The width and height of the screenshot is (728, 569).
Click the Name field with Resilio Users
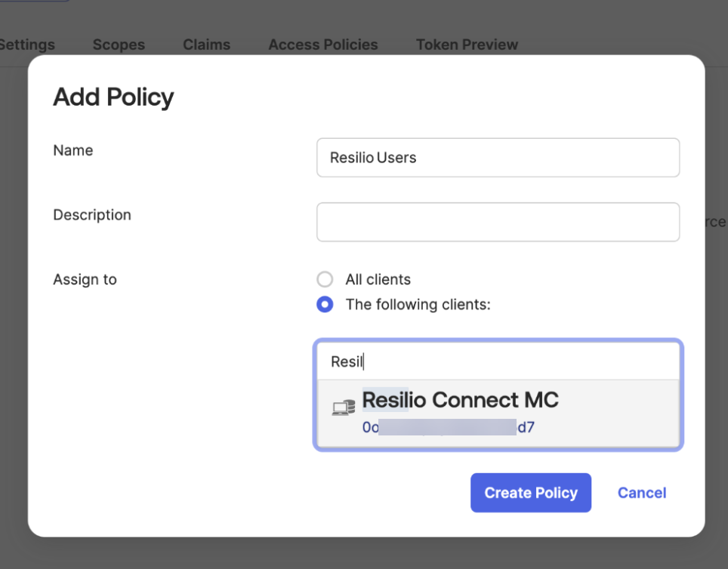point(498,158)
